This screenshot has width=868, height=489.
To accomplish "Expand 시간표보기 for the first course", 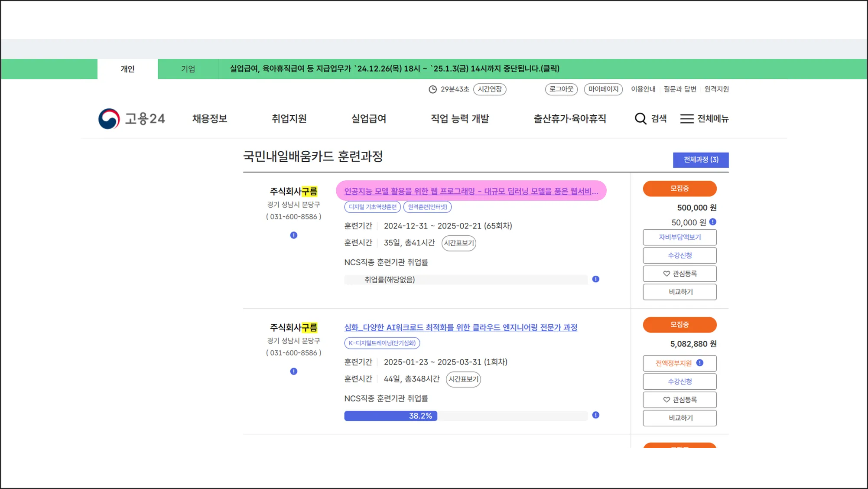I will (459, 243).
